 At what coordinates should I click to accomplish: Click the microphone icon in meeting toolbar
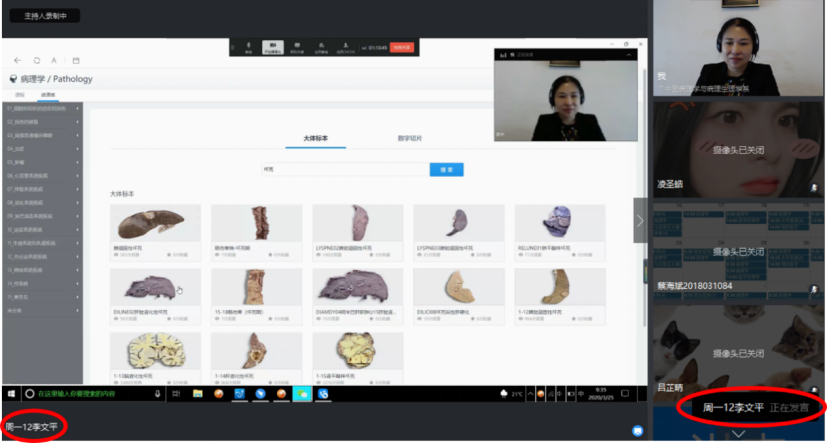(249, 46)
